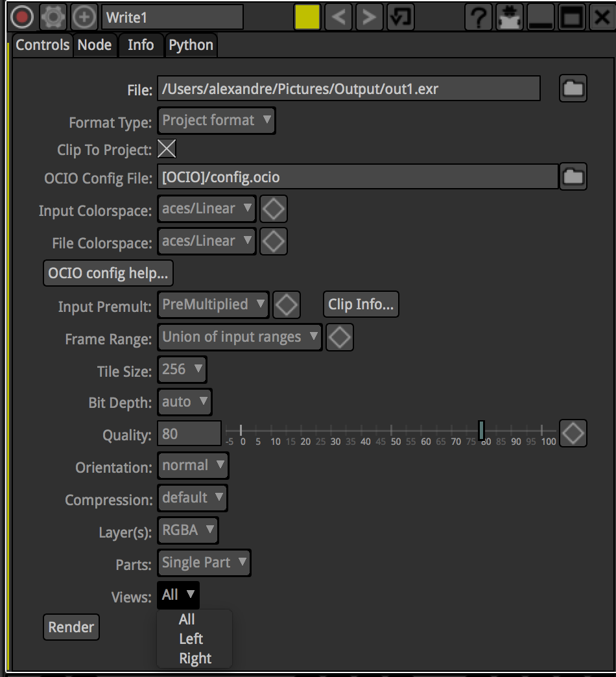Click the redo right-arrow button
This screenshot has height=677, width=616.
pyautogui.click(x=369, y=17)
